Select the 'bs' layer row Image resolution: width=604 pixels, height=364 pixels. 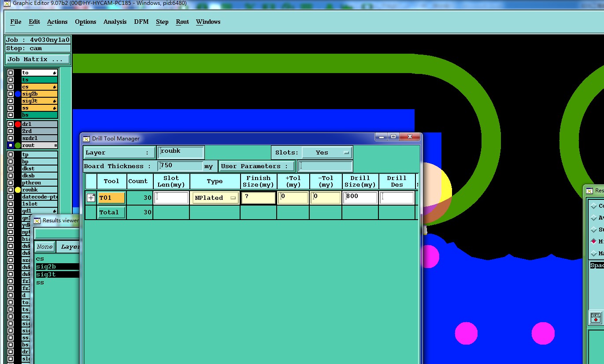40,115
